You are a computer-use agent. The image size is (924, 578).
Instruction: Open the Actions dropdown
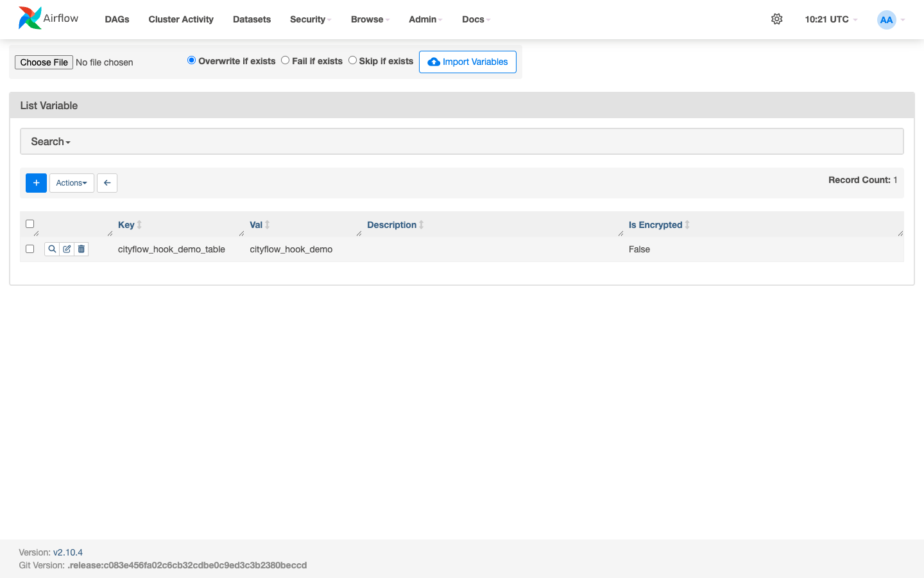(x=72, y=183)
